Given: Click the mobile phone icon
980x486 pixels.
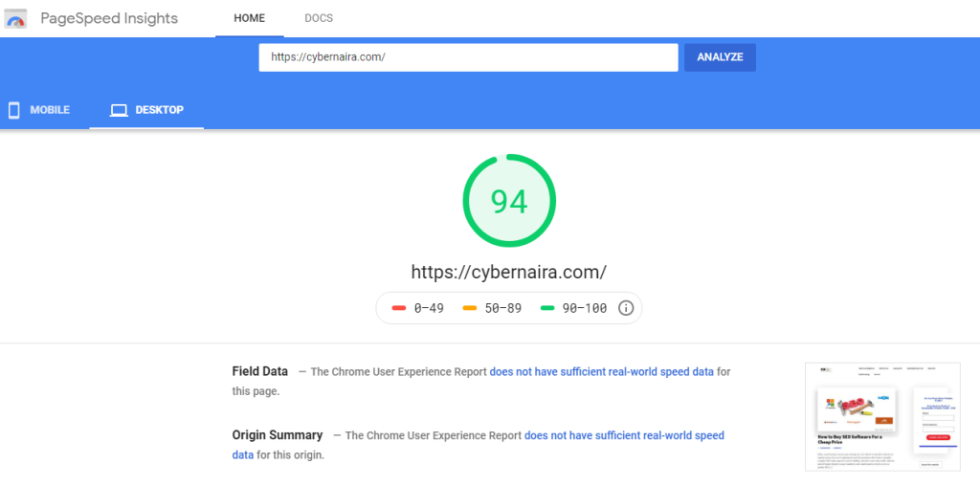Looking at the screenshot, I should 14,110.
